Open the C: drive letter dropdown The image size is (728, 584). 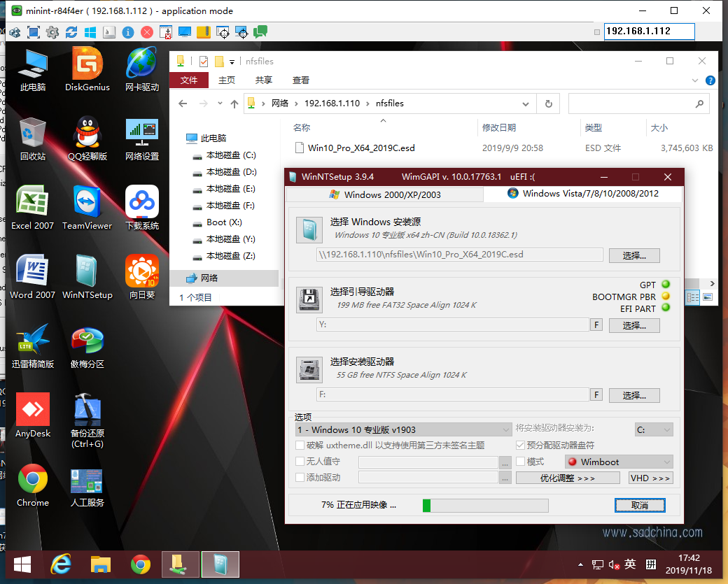point(654,429)
